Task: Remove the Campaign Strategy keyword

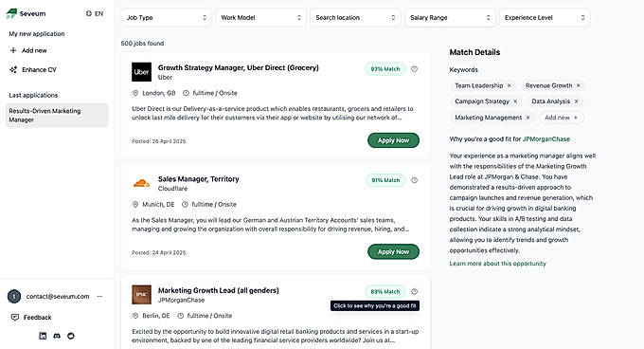Action: pyautogui.click(x=515, y=101)
